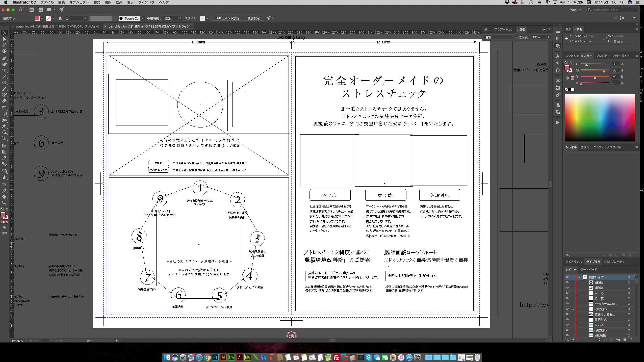
Task: Collapse the 制作レイヤー layer
Action: (580, 277)
